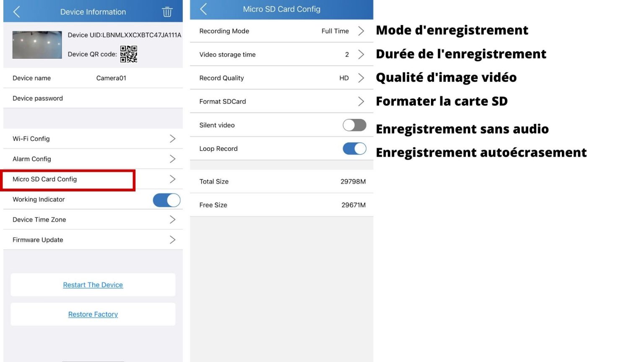
Task: Open Video storage time chevron
Action: click(361, 55)
